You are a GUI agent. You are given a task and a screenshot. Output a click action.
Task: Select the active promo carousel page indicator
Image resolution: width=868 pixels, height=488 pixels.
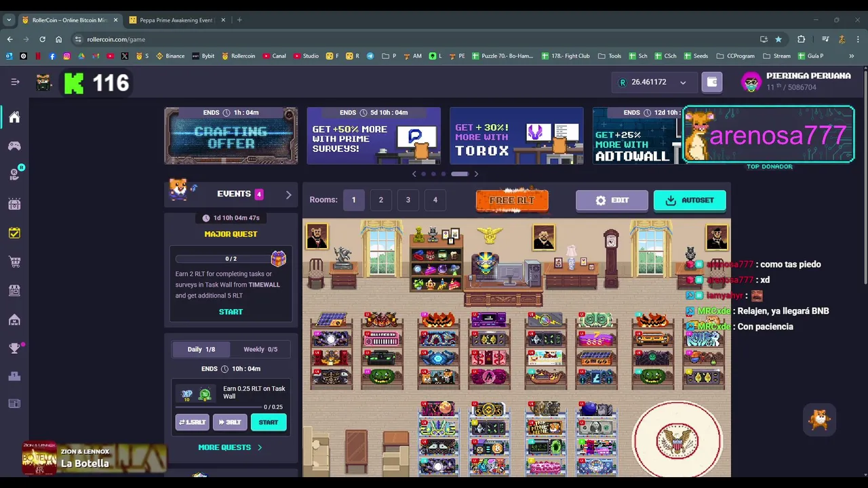[x=460, y=174]
